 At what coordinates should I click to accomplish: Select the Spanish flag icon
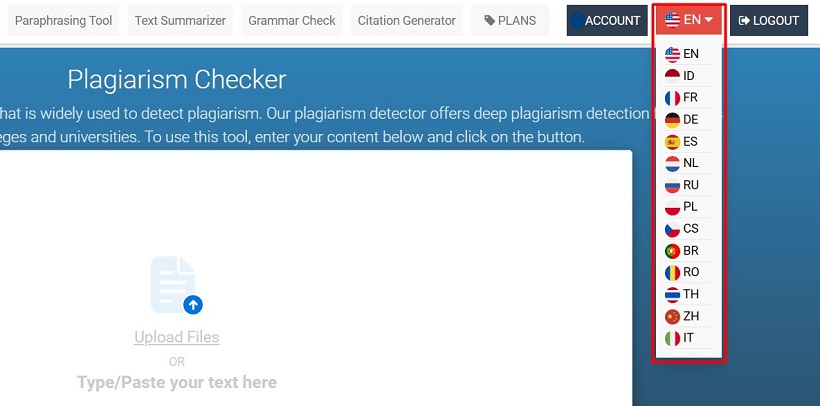[x=673, y=142]
